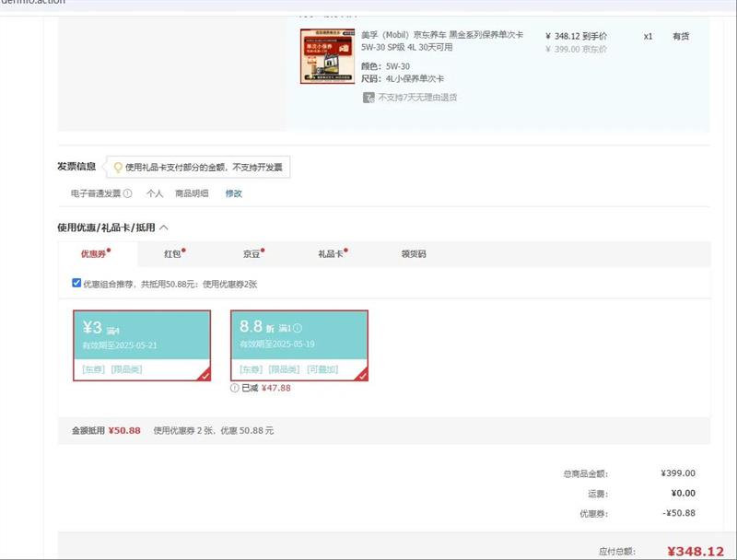
Task: Click the 尺码: 4L小保养单次卡 spec text
Action: (403, 78)
